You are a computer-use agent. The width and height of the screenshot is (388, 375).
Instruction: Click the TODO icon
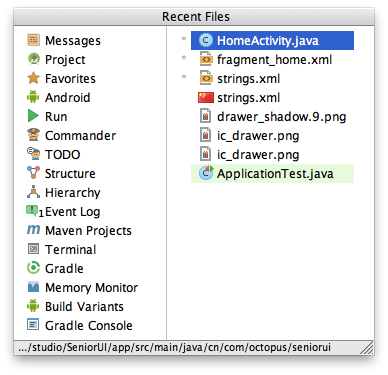[33, 154]
